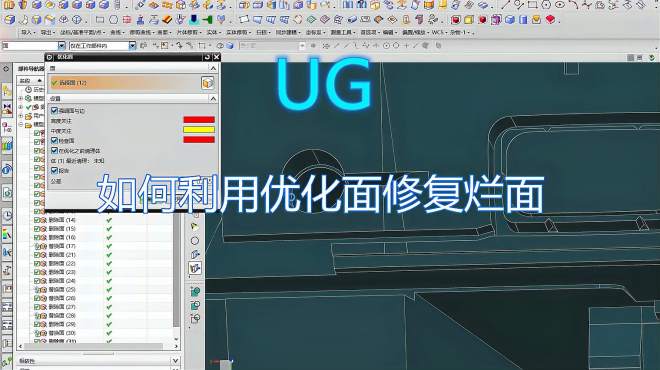Image resolution: width=660 pixels, height=370 pixels.
Task: Collapse the face section chevron in dialog
Action: (213, 68)
